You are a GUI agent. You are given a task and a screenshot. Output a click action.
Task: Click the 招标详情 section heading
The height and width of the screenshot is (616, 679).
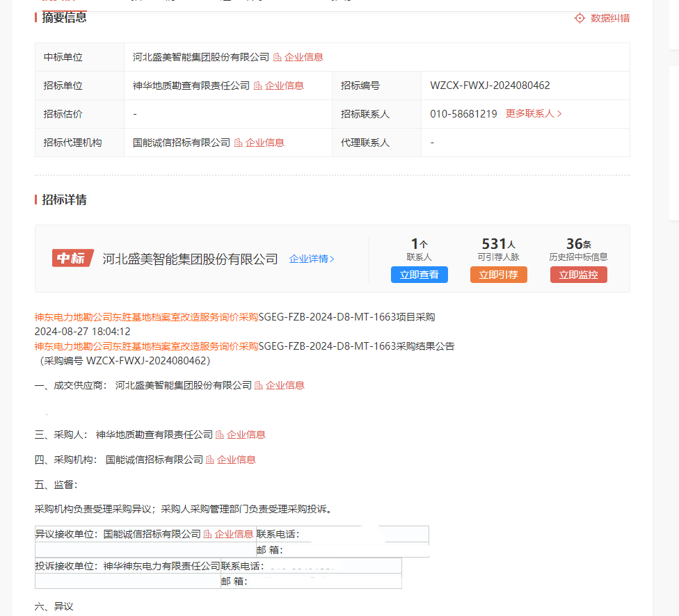click(x=64, y=200)
